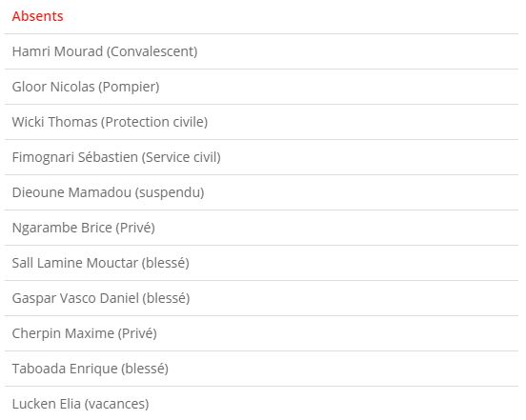Open Wicki Thomas (Protection civile) row
Viewport: 526px width, 420px height.
[261, 122]
